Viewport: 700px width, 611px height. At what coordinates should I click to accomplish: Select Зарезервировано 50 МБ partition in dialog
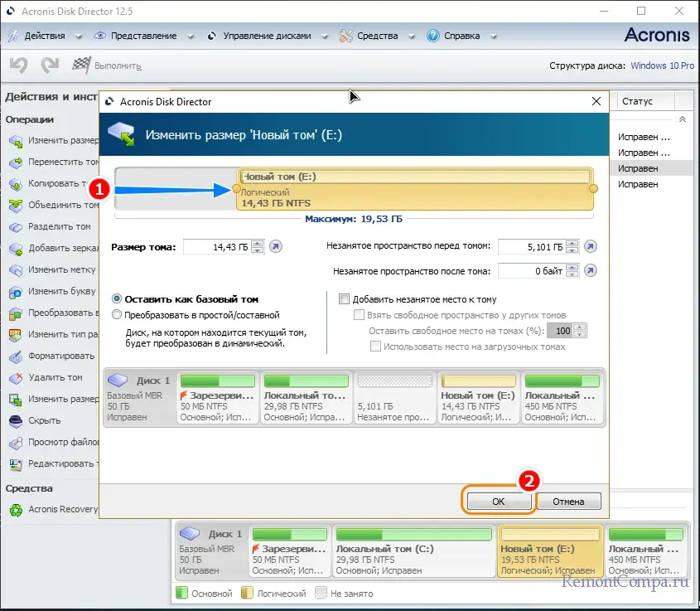(x=217, y=398)
